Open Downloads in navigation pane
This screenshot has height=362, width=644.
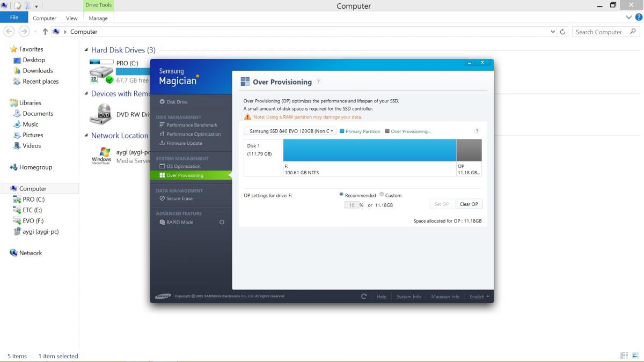click(x=33, y=71)
